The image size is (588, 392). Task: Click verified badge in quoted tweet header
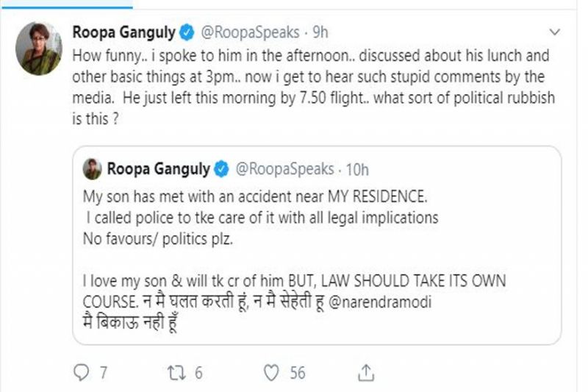coord(221,170)
